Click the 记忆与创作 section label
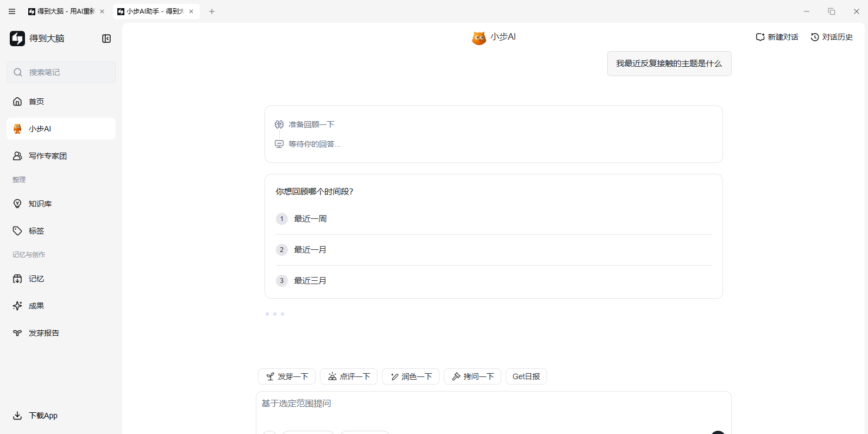 tap(29, 255)
